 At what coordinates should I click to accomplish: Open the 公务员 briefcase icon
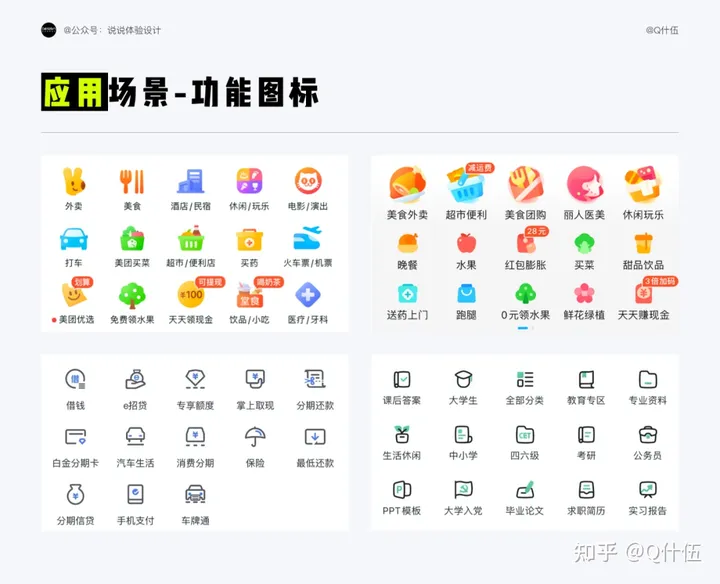[648, 434]
